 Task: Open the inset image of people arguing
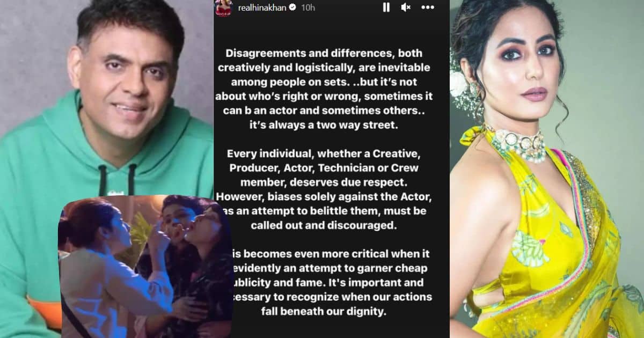point(146,266)
